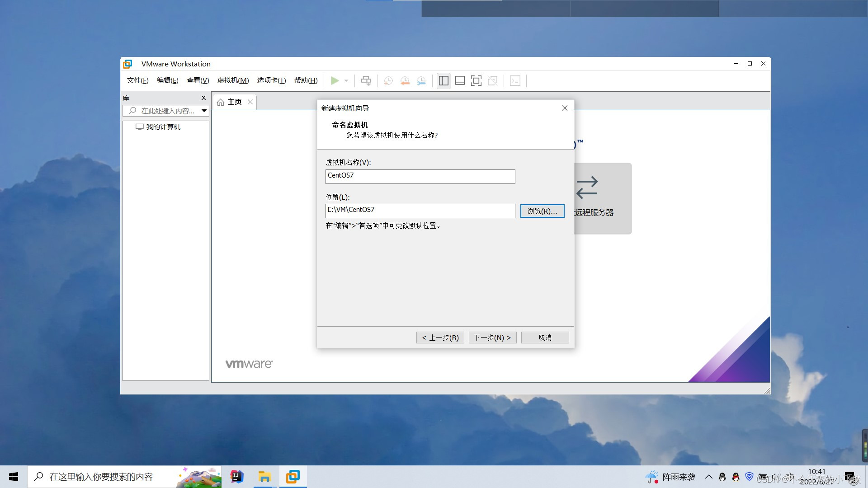This screenshot has height=488, width=868.
Task: Open the Windows Start menu
Action: (14, 477)
